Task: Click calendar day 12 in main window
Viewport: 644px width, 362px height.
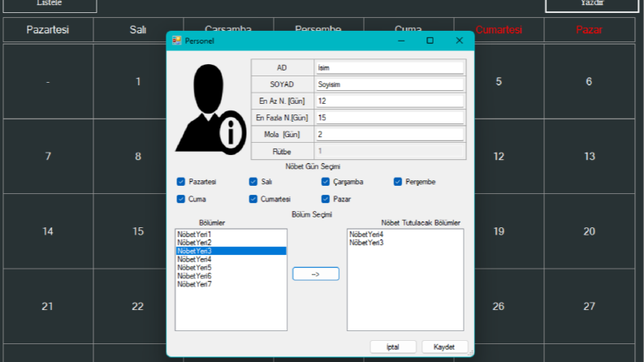Action: (509, 156)
